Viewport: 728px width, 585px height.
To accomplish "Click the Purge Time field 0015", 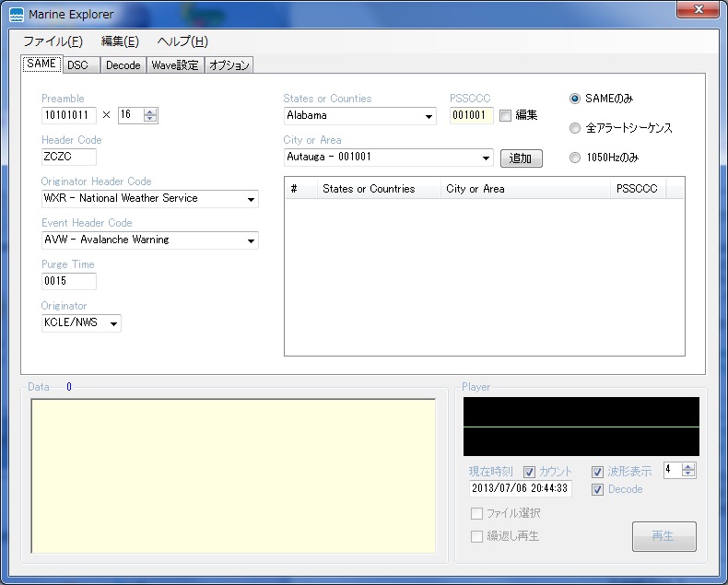I will tap(69, 281).
